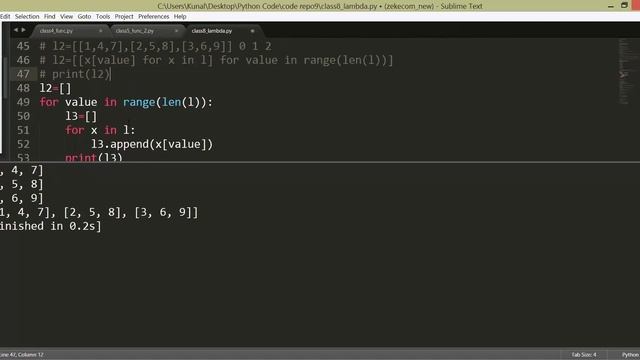Click the minimap on the right
The width and height of the screenshot is (640, 360).
tap(624, 71)
